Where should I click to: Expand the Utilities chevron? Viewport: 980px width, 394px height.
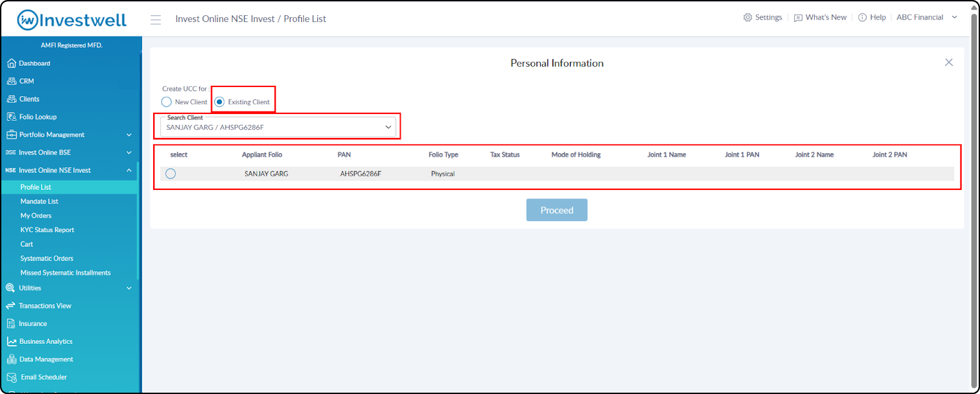pyautogui.click(x=129, y=288)
